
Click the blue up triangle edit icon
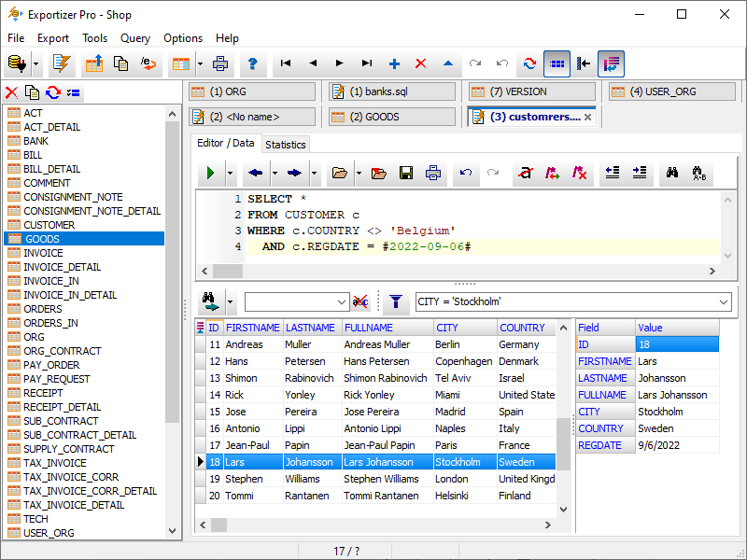448,63
